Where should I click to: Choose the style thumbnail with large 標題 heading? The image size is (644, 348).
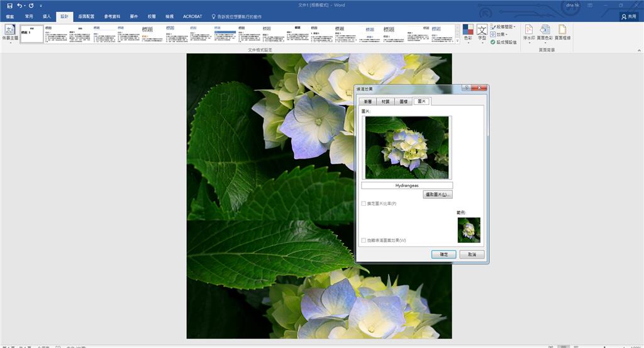153,34
